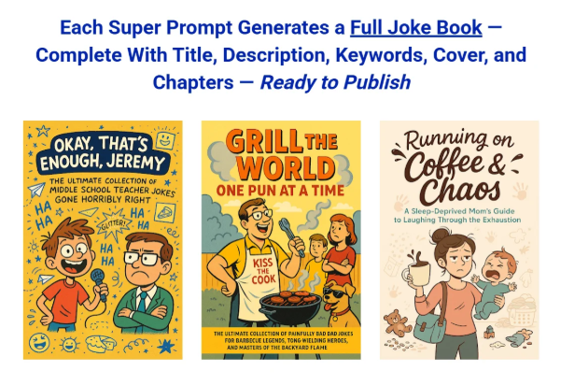Click the grilling tongs in dad's hand
This screenshot has width=588, height=385.
pos(291,235)
